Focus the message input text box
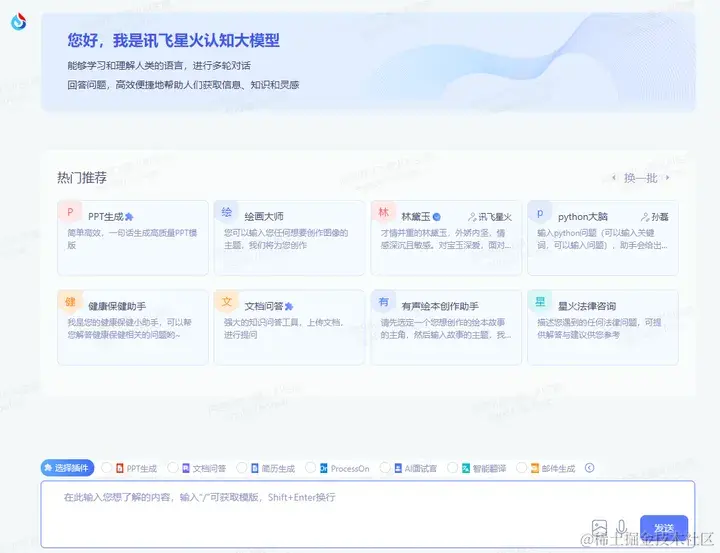The image size is (720, 553). [x=367, y=514]
